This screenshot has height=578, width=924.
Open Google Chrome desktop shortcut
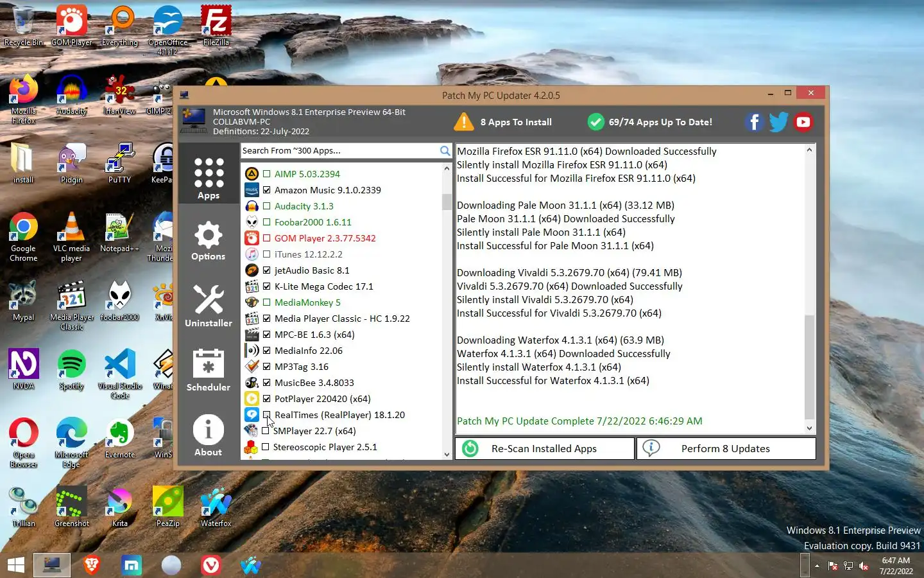pos(24,237)
